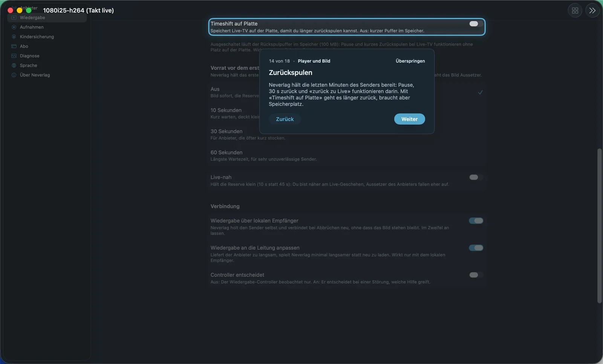603x364 pixels.
Task: Turn off Wiedergabe an die Leitung anpassen
Action: point(476,248)
